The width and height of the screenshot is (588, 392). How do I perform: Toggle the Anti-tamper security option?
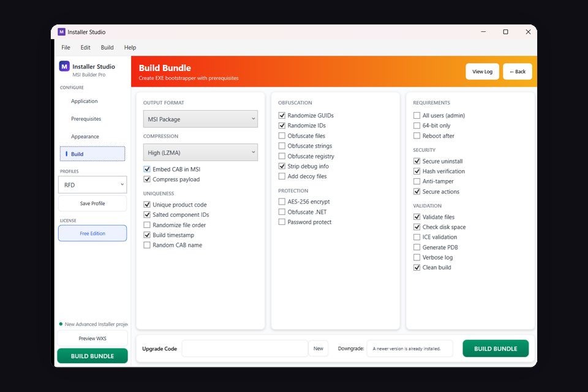click(417, 181)
